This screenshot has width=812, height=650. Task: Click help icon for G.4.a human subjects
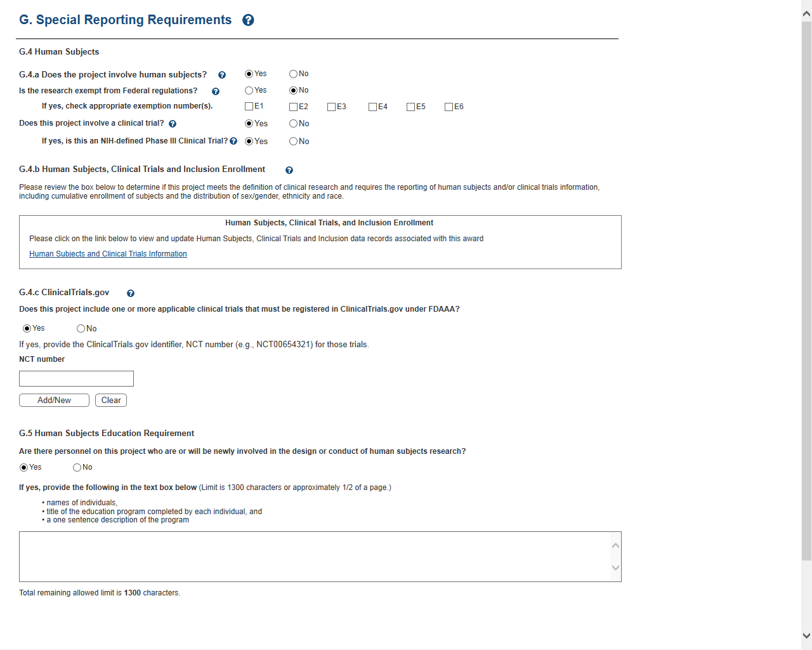222,76
